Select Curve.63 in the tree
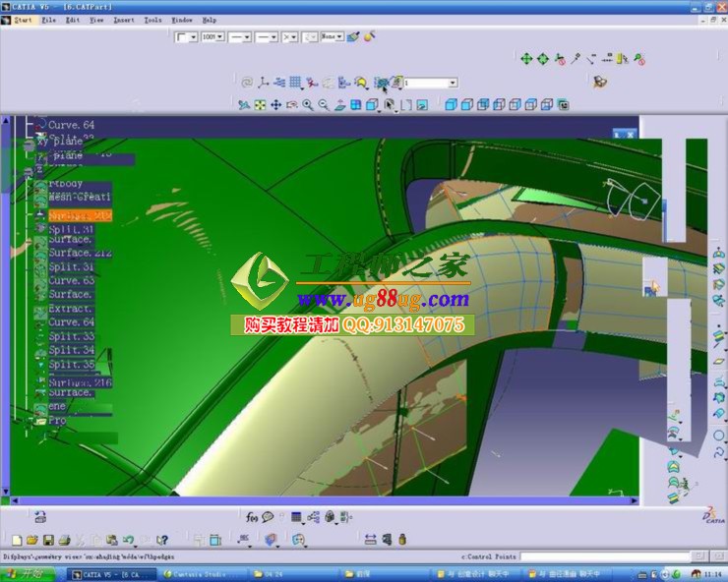 [x=72, y=280]
